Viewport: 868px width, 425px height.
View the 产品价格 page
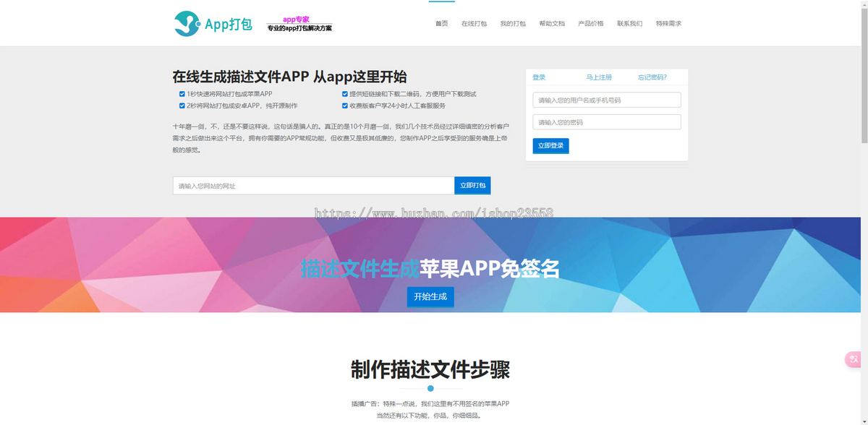591,24
